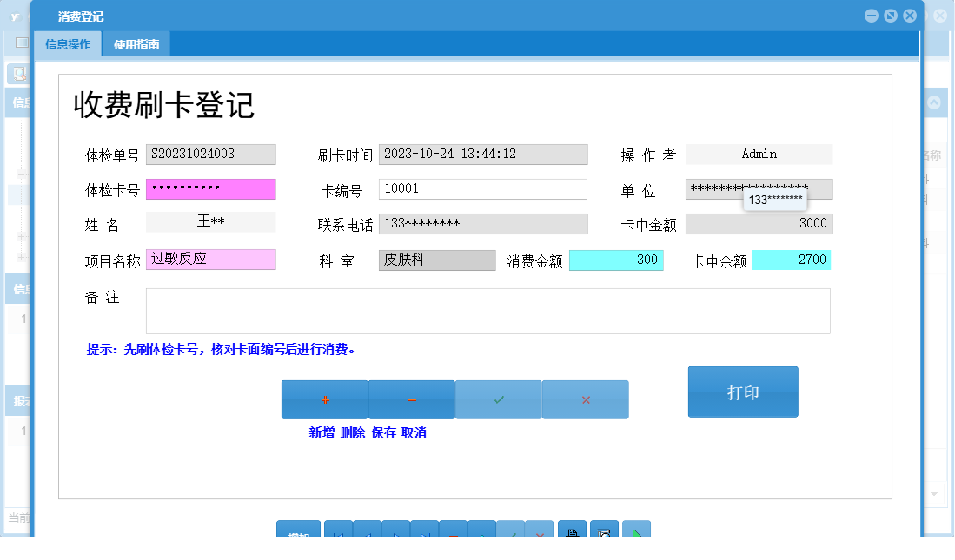Click the 133******** phone tooltip popup
Screen dimensions: 955x560
click(x=775, y=201)
